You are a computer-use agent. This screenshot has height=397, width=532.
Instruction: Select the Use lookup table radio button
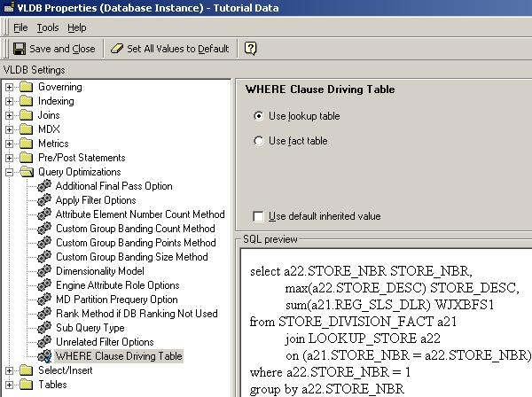(259, 116)
